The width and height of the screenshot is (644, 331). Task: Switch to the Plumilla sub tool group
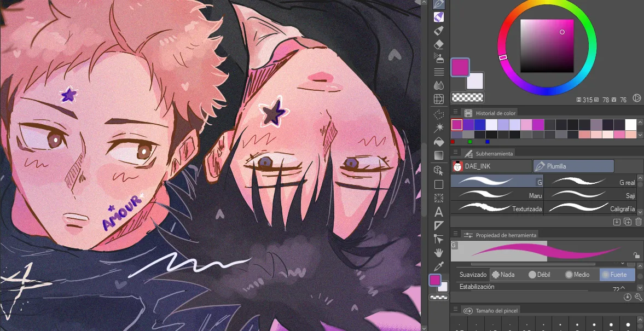[x=573, y=166]
